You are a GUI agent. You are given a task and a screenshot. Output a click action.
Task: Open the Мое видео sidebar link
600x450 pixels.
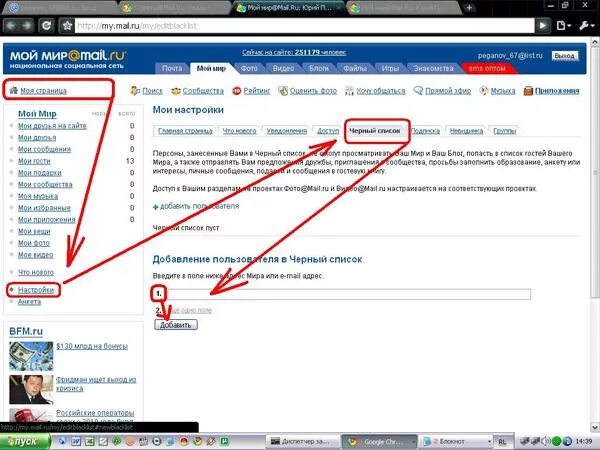(36, 255)
